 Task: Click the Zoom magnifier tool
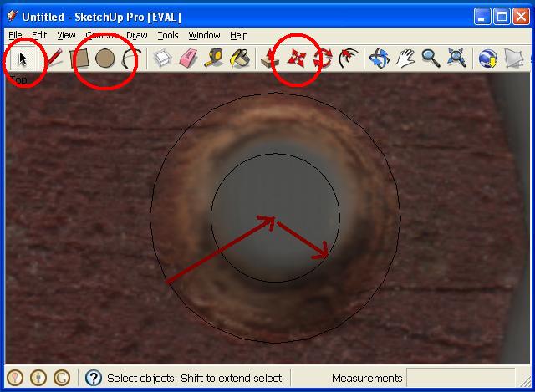431,59
